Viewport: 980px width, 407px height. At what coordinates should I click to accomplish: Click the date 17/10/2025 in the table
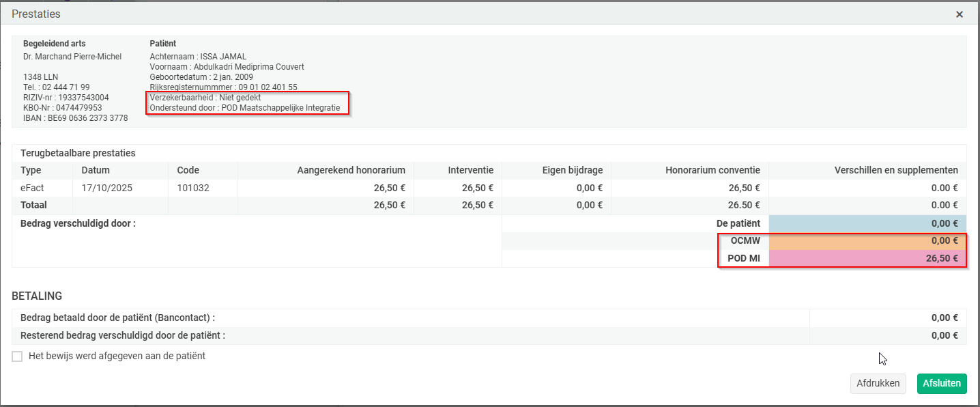pos(105,188)
